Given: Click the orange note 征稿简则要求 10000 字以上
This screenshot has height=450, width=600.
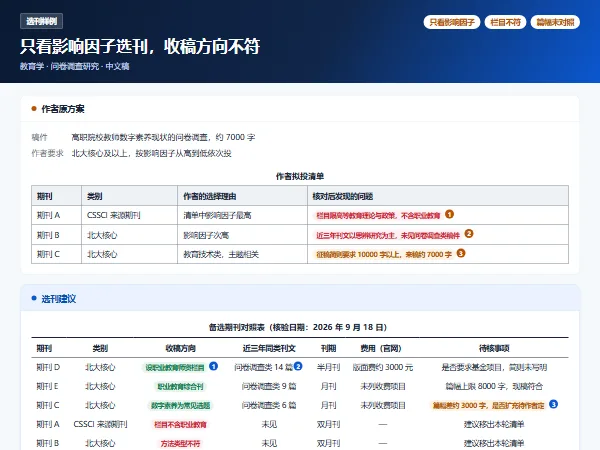Looking at the screenshot, I should 384,254.
